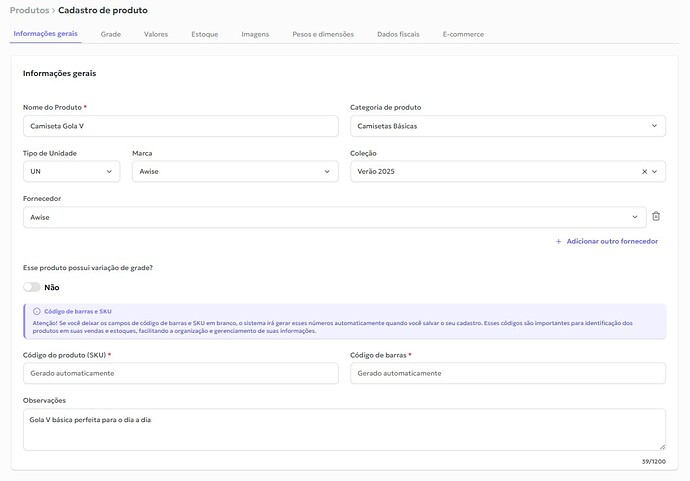This screenshot has height=481, width=690.
Task: Click the Produtos breadcrumb link
Action: point(29,10)
